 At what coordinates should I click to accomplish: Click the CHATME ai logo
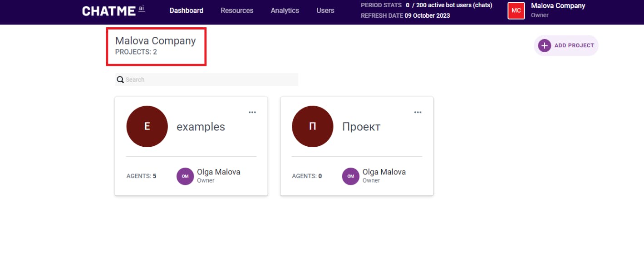(x=113, y=10)
